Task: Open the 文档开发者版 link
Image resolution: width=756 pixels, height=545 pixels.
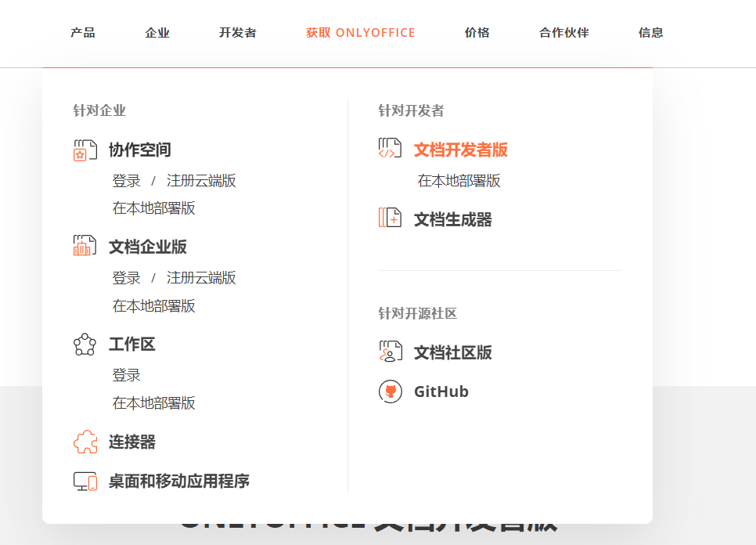Action: coord(460,150)
